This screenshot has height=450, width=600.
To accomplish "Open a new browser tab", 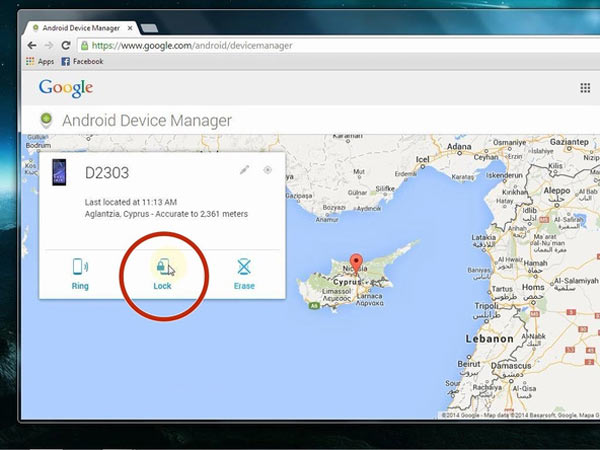I will tap(149, 28).
